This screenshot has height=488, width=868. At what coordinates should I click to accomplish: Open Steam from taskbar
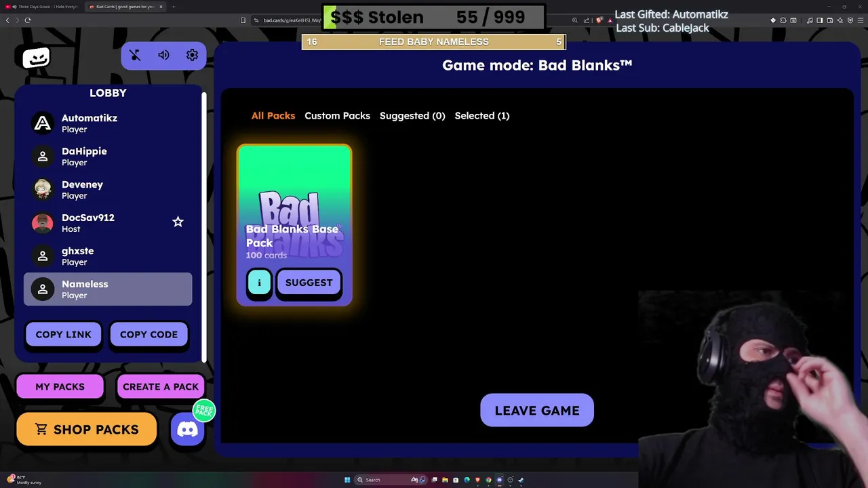click(x=521, y=480)
